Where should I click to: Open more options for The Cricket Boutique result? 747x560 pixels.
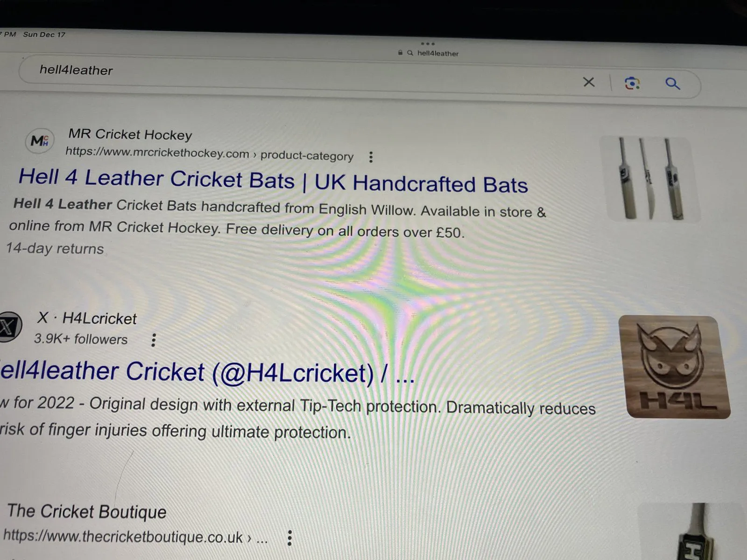point(289,538)
